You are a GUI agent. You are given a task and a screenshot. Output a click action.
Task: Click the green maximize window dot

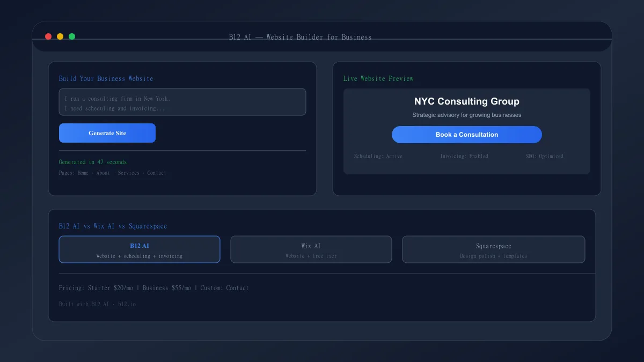point(72,36)
